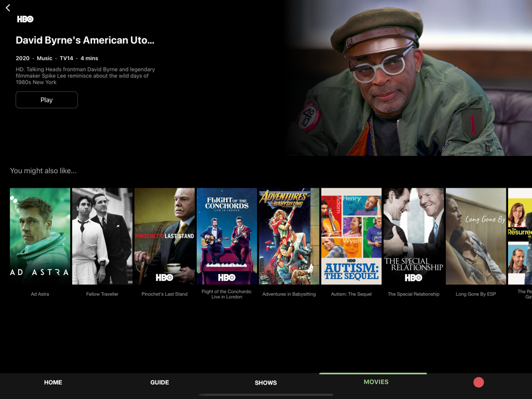
Task: Click the '4 mins' duration label
Action: click(x=89, y=59)
